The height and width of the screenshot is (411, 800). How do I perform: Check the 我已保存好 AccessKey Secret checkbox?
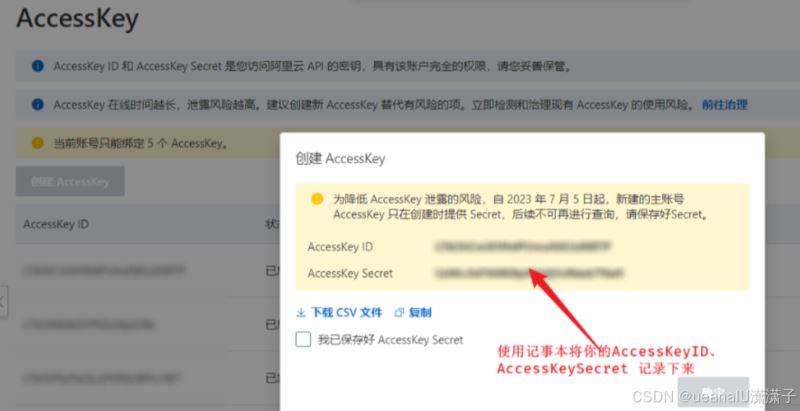[x=303, y=339]
